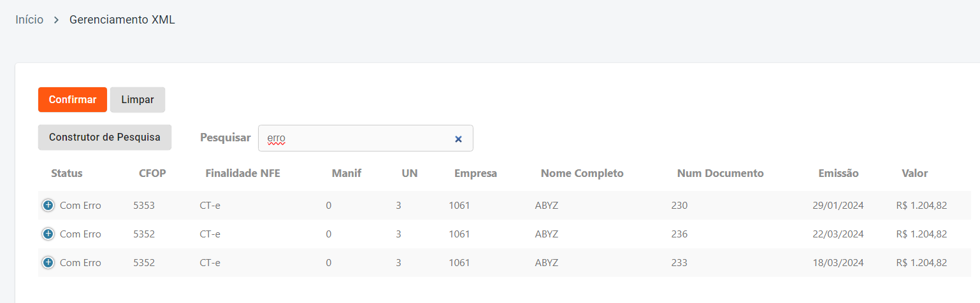
Task: Sort by the Empresa column header
Action: [x=475, y=173]
